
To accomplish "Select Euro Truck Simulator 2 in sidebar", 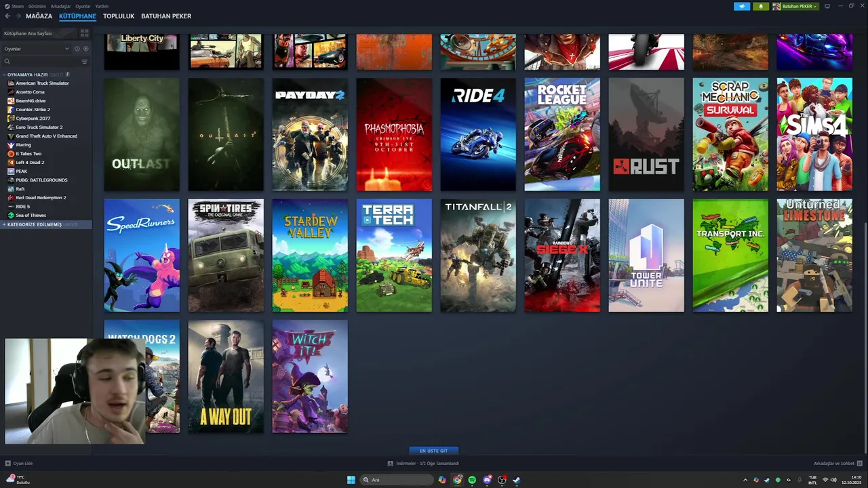I will pos(39,127).
